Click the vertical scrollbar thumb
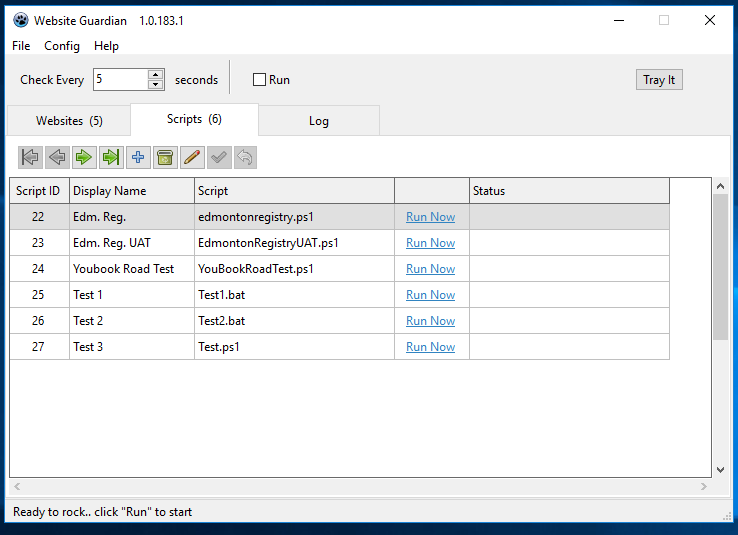738x535 pixels. coord(720,266)
